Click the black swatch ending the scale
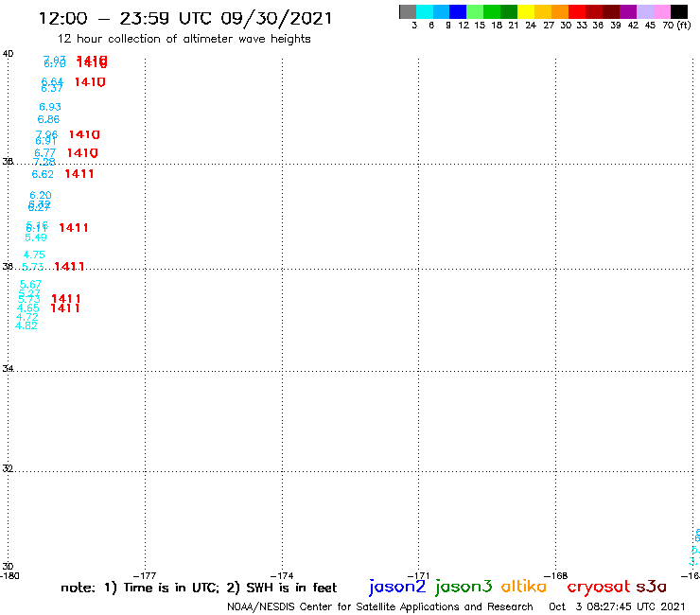This screenshot has width=700, height=615. pos(678,11)
